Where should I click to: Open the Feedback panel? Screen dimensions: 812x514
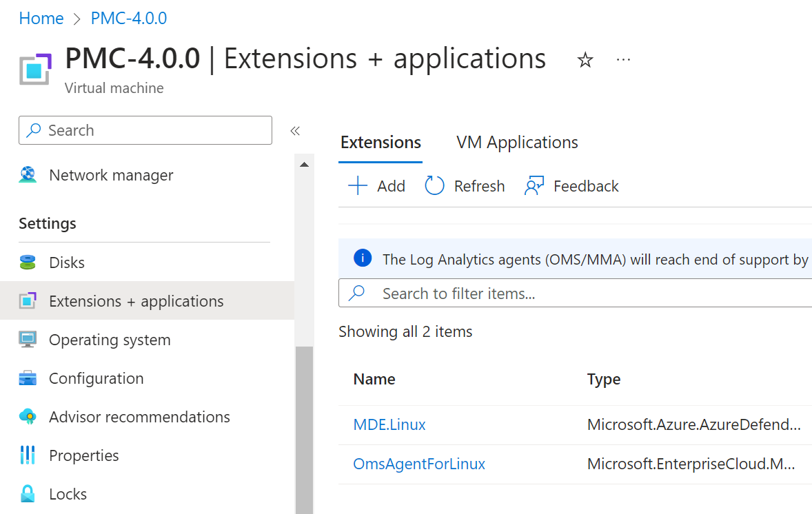point(571,186)
